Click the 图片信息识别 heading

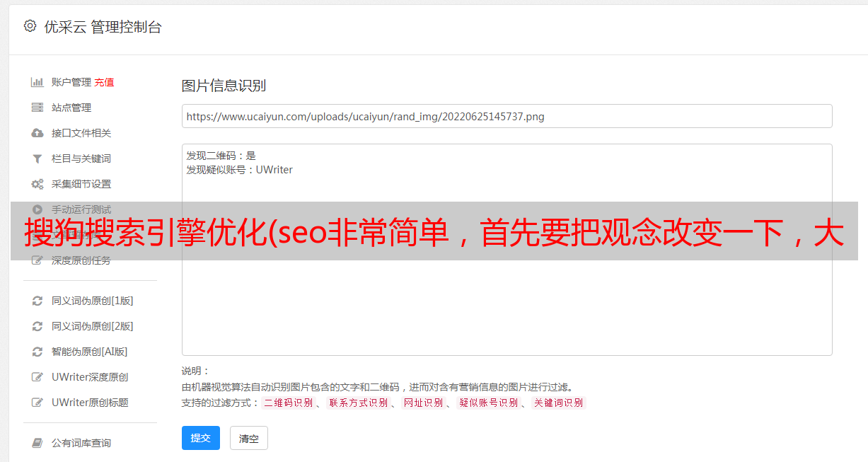(x=224, y=86)
